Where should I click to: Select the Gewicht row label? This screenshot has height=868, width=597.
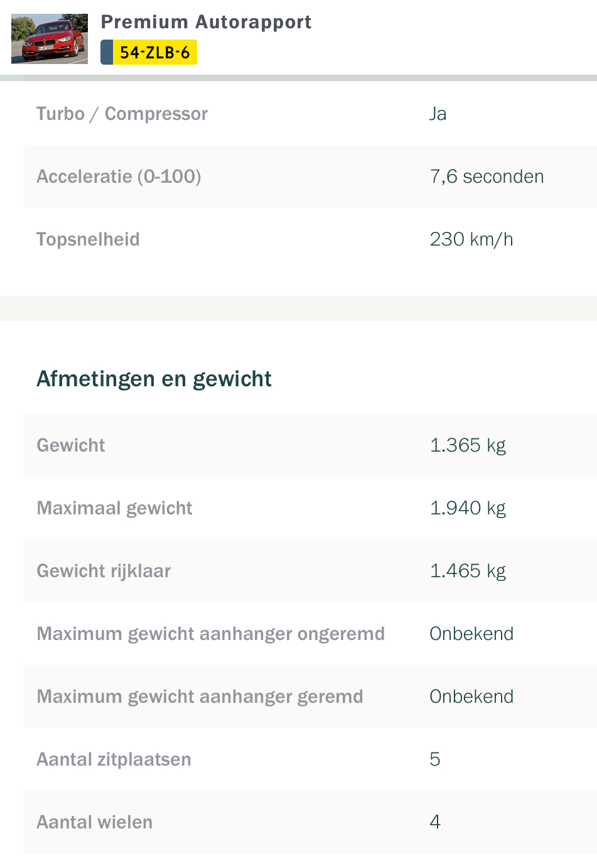pyautogui.click(x=71, y=445)
